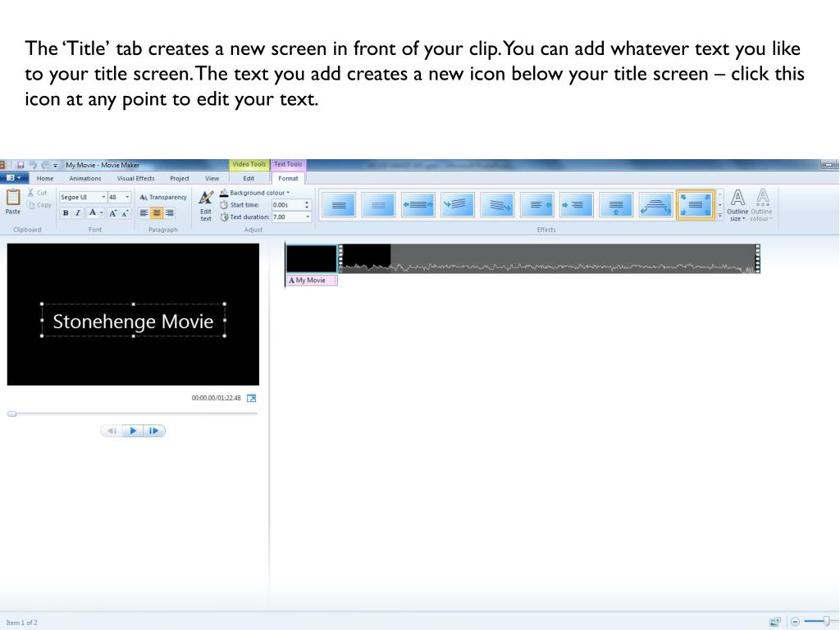Select the second faded text effect
This screenshot has height=630, width=840.
(378, 205)
